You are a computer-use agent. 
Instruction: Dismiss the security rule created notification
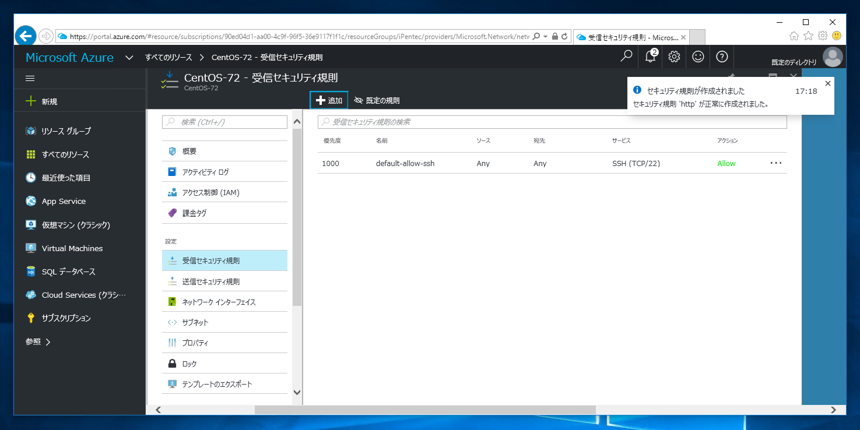click(828, 83)
